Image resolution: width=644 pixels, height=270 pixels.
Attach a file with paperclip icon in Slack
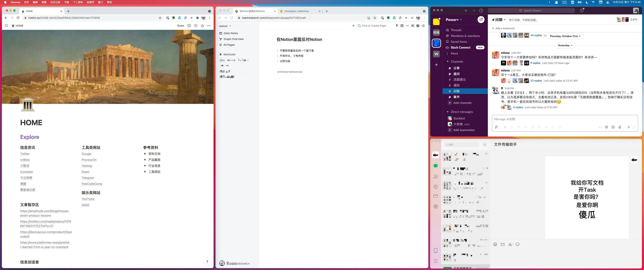620,127
